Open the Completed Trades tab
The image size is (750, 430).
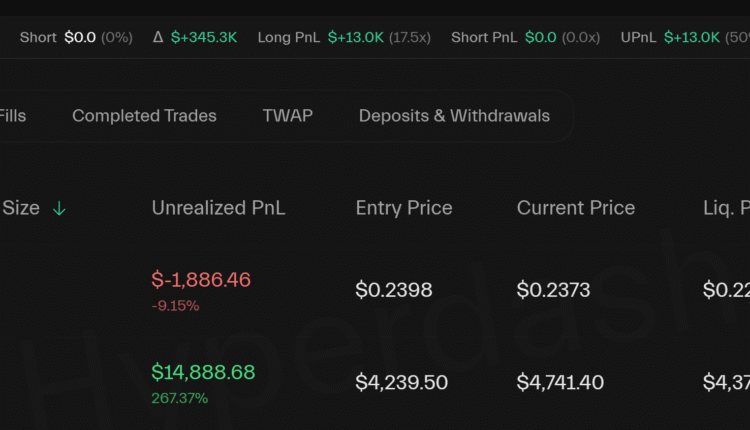coord(144,116)
